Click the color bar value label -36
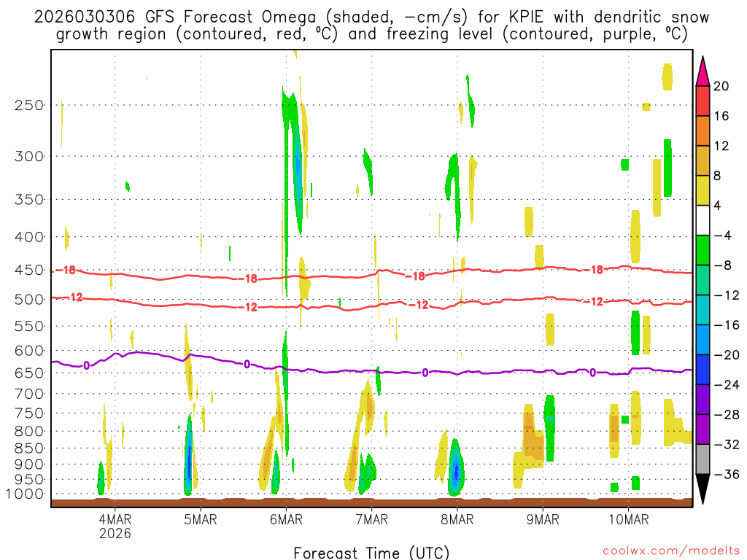This screenshot has height=560, width=747. pos(727,474)
